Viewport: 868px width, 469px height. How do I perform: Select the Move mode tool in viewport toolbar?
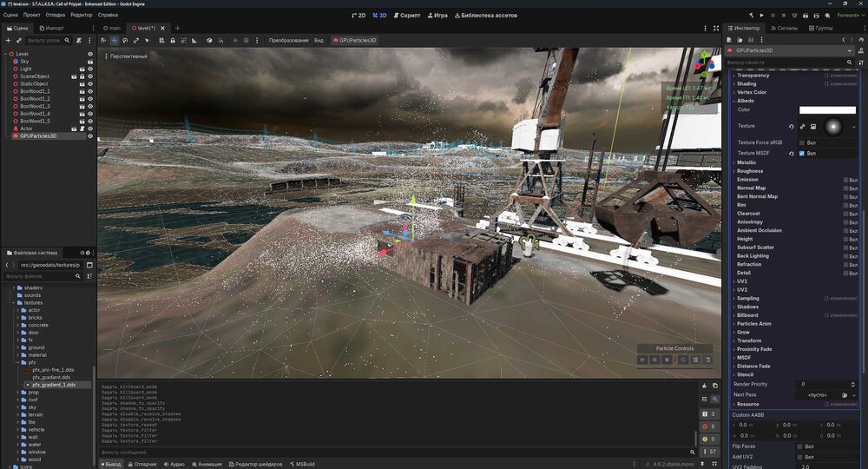(115, 41)
